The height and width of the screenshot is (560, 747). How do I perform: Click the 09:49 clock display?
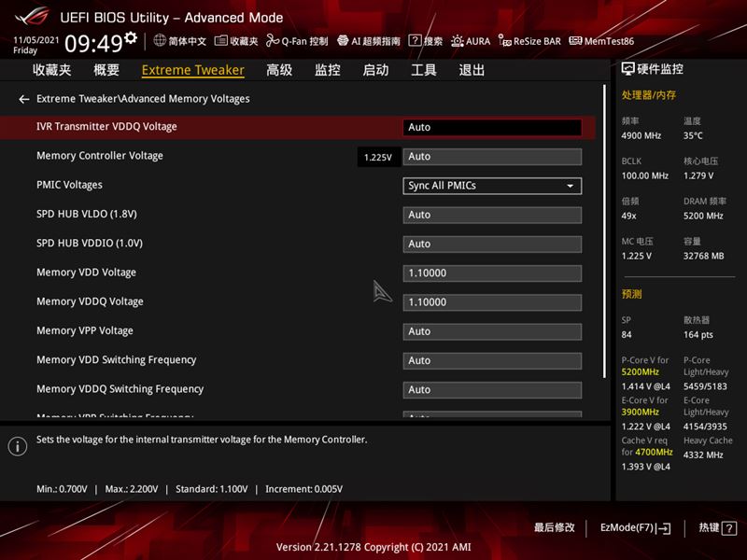point(94,43)
